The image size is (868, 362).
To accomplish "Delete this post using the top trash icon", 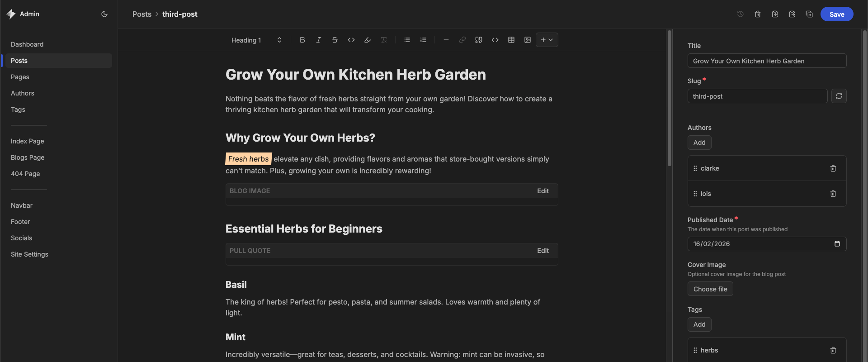I will (757, 14).
